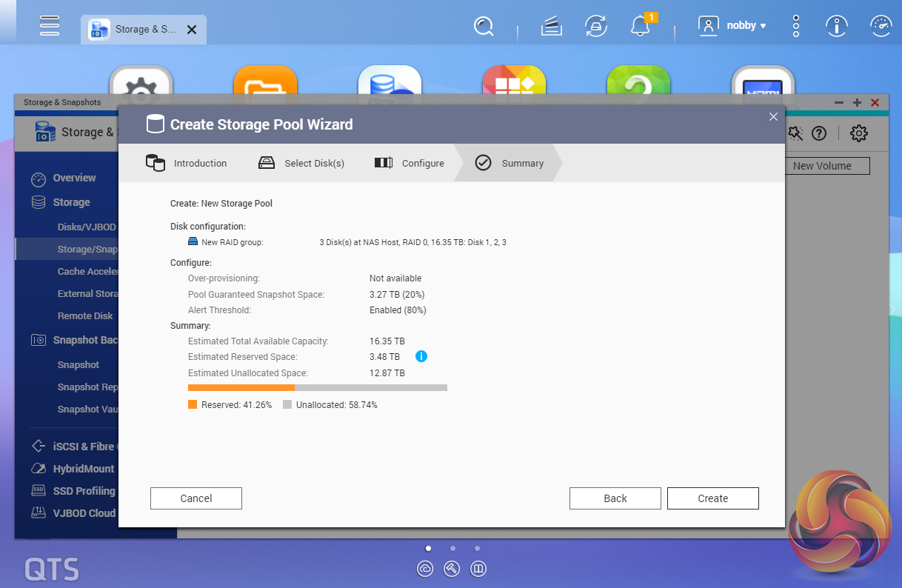The width and height of the screenshot is (902, 588).
Task: Open the QTS main menu hamburger icon
Action: pyautogui.click(x=50, y=26)
